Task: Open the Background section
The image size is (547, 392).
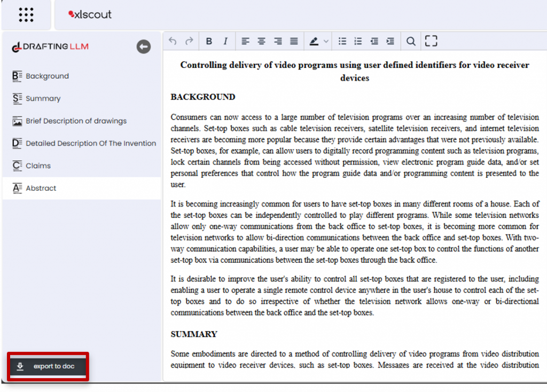Action: [82, 76]
